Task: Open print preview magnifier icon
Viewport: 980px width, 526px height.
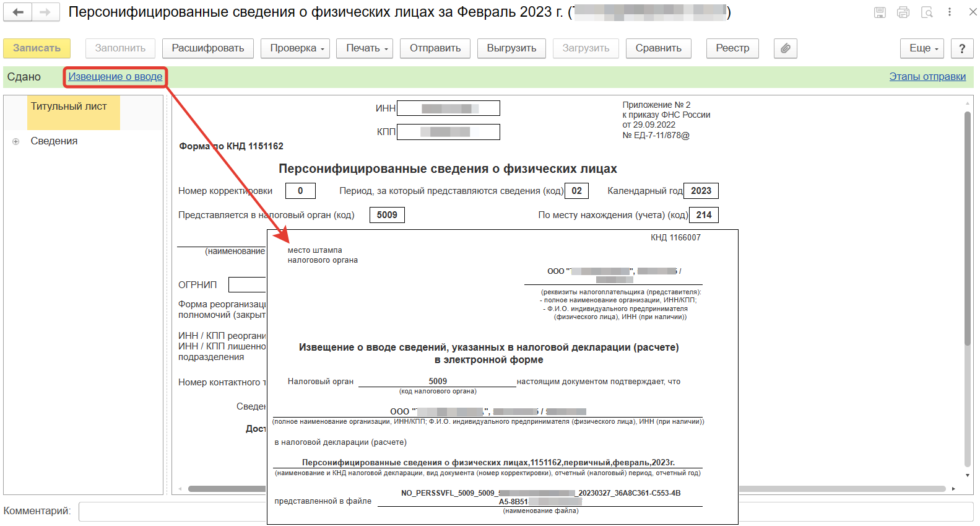Action: 927,12
